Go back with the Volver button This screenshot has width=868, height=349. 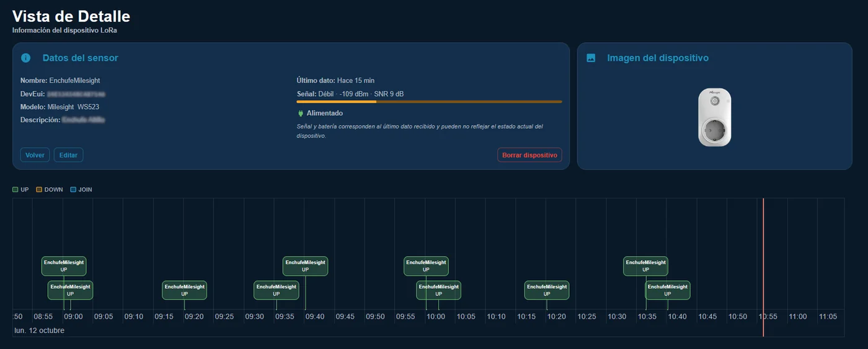tap(35, 155)
